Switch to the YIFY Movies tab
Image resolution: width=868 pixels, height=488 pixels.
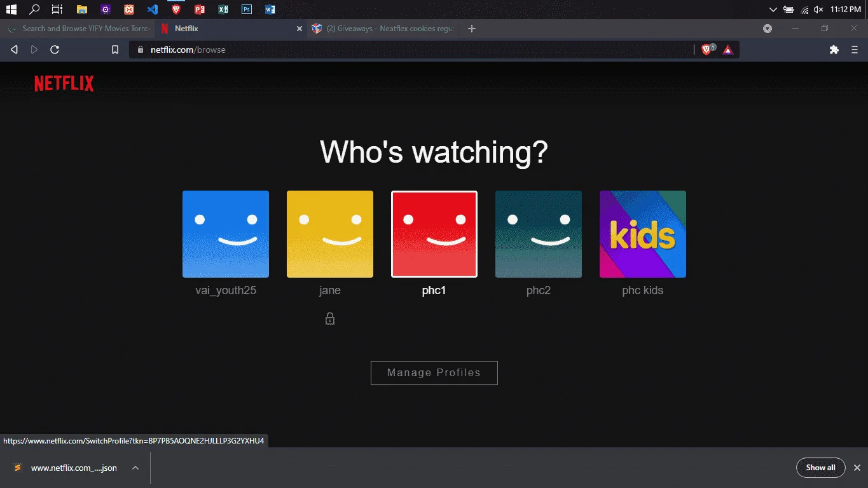tap(78, 29)
